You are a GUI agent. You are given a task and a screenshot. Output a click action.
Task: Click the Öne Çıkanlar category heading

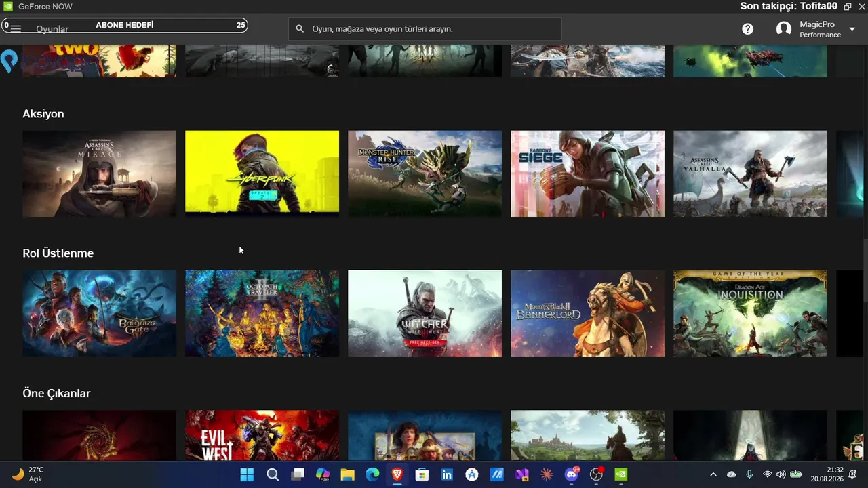coord(56,394)
